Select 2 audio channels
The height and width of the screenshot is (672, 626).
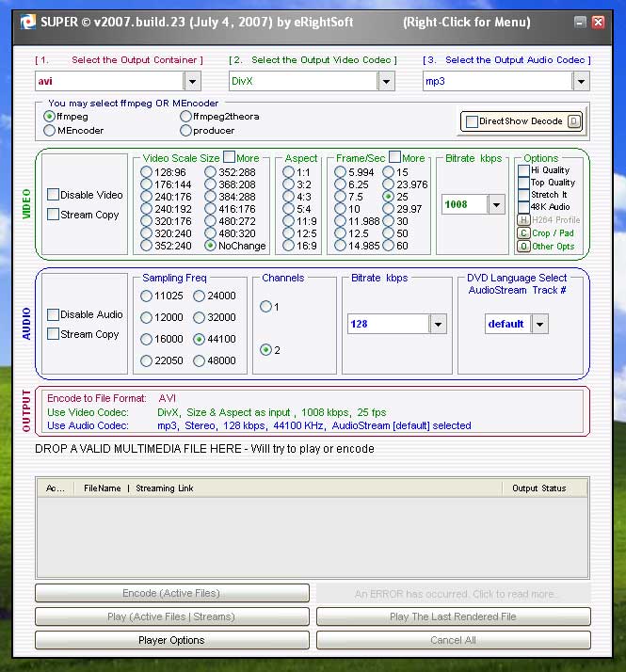point(265,350)
